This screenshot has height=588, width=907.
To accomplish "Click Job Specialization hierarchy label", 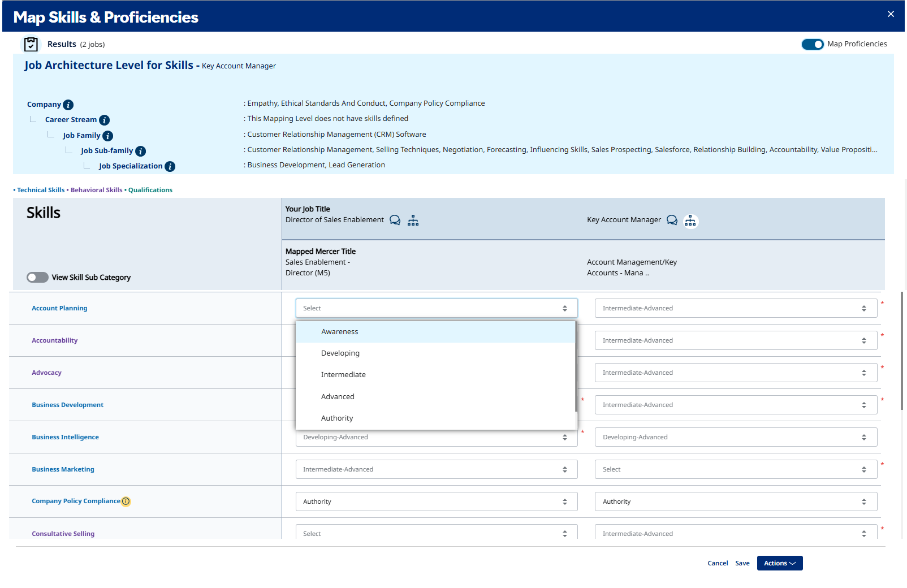I will click(x=131, y=166).
